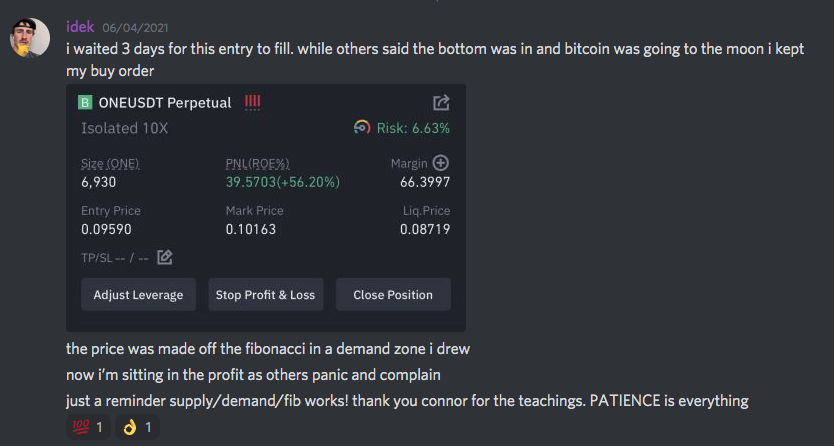Click the add margin plus icon
834x446 pixels.
pos(440,163)
